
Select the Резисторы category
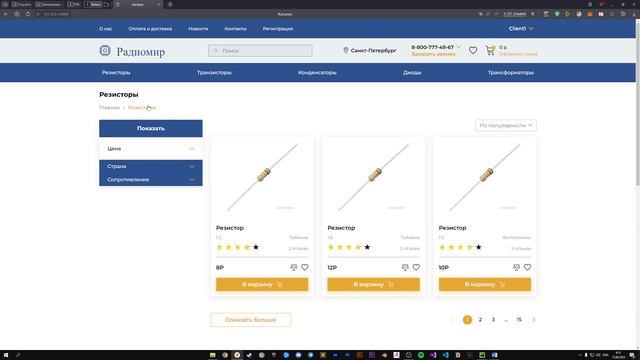(116, 72)
